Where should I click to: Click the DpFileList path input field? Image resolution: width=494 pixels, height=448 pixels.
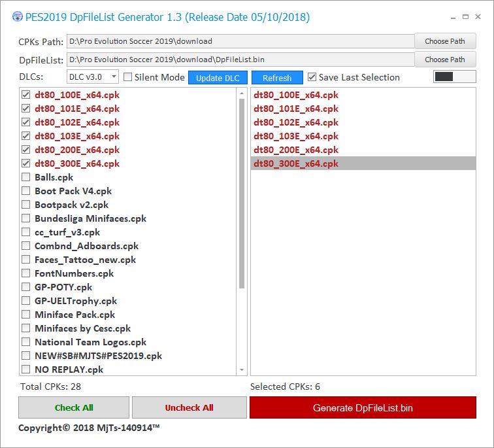pos(240,60)
